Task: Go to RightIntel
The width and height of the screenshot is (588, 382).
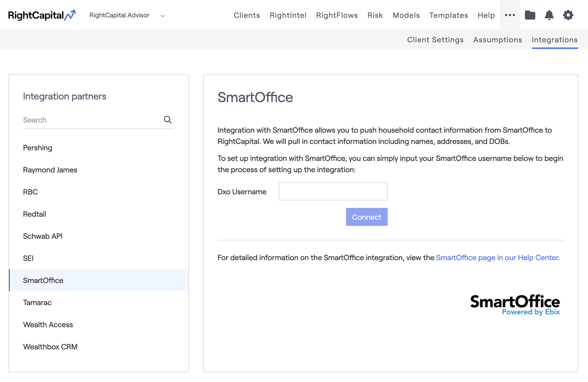Action: 288,15
